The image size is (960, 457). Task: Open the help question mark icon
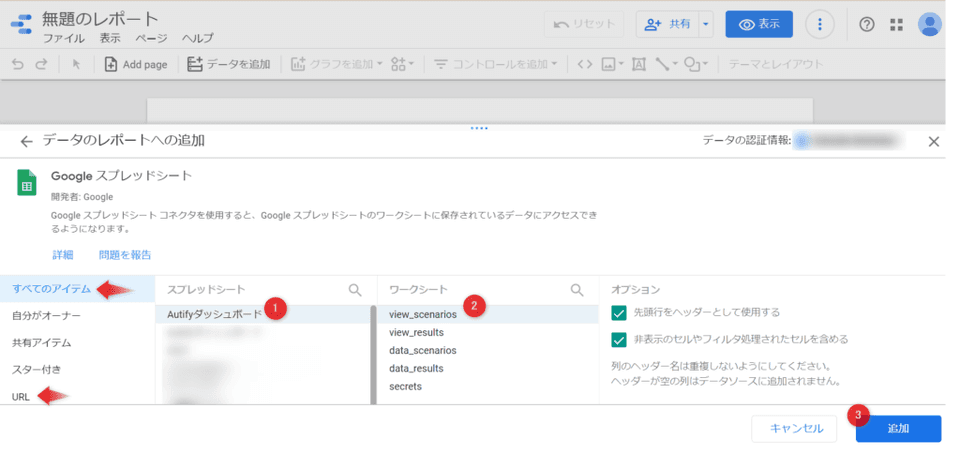tap(867, 25)
